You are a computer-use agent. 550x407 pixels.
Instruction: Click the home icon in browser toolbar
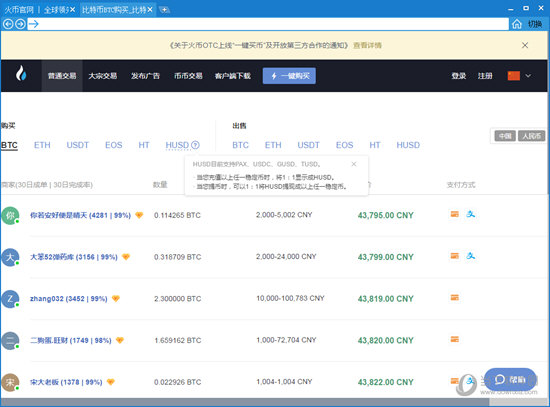point(517,24)
